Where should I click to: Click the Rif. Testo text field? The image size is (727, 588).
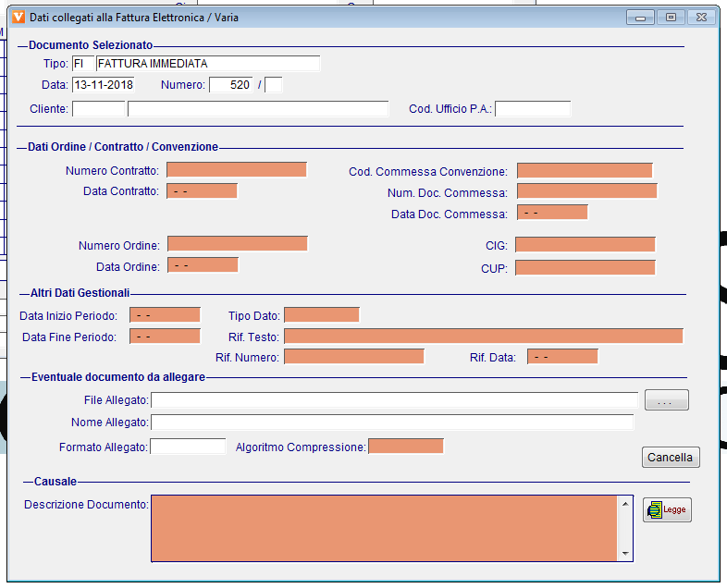(x=483, y=337)
